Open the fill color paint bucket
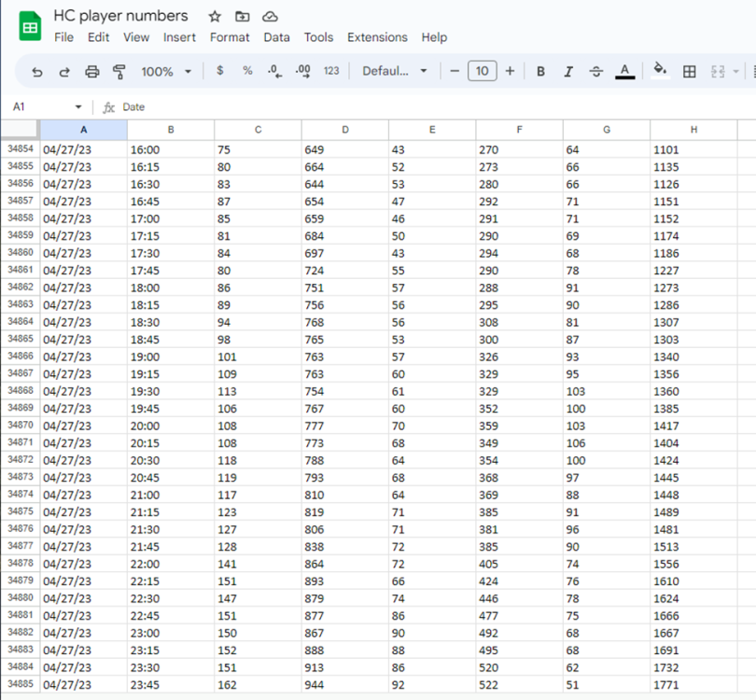Viewport: 756px width, 700px height. 660,71
